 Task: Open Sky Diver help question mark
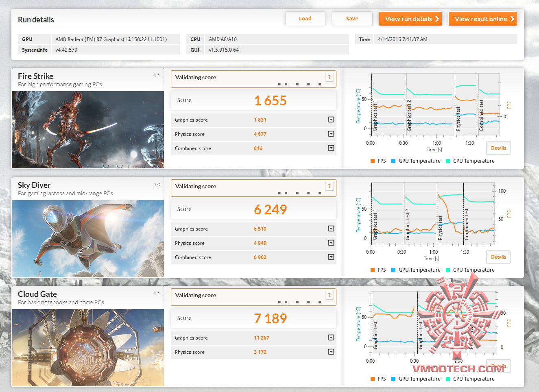(x=330, y=186)
